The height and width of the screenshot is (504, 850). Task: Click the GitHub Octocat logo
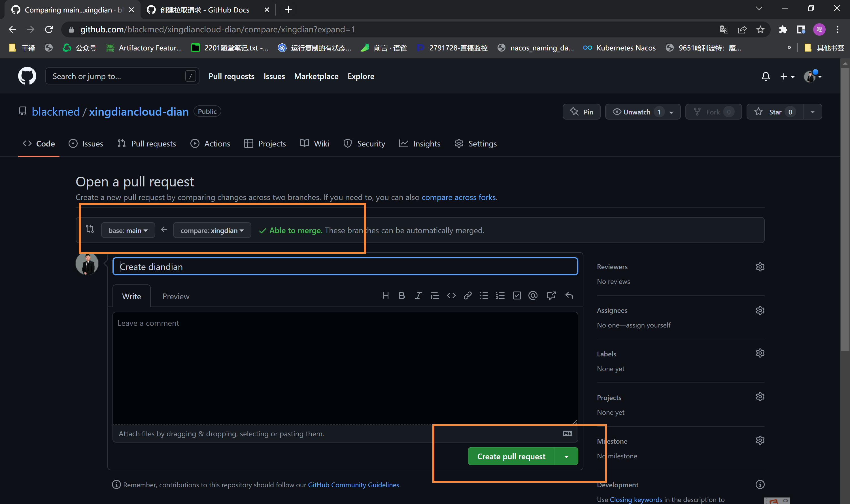[27, 76]
